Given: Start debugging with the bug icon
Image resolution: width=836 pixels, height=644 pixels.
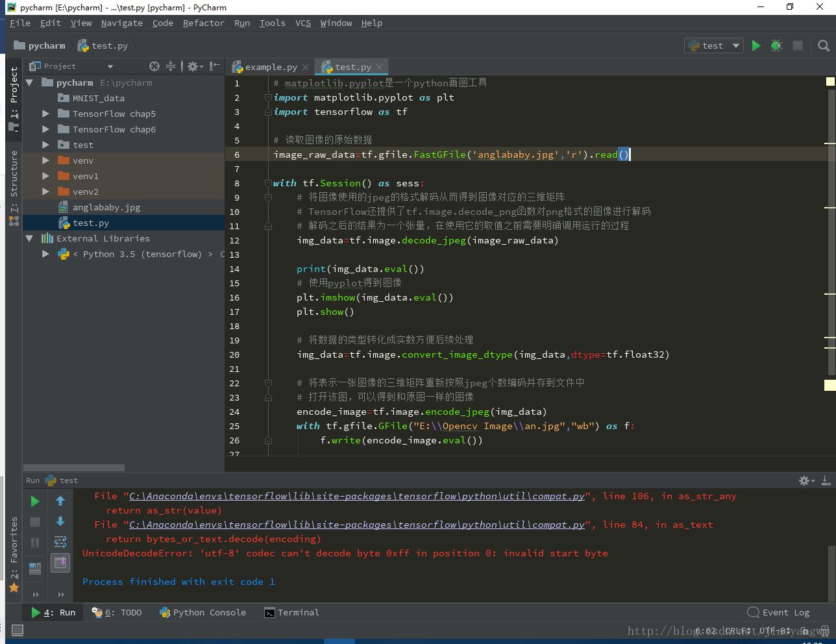Looking at the screenshot, I should pyautogui.click(x=776, y=45).
